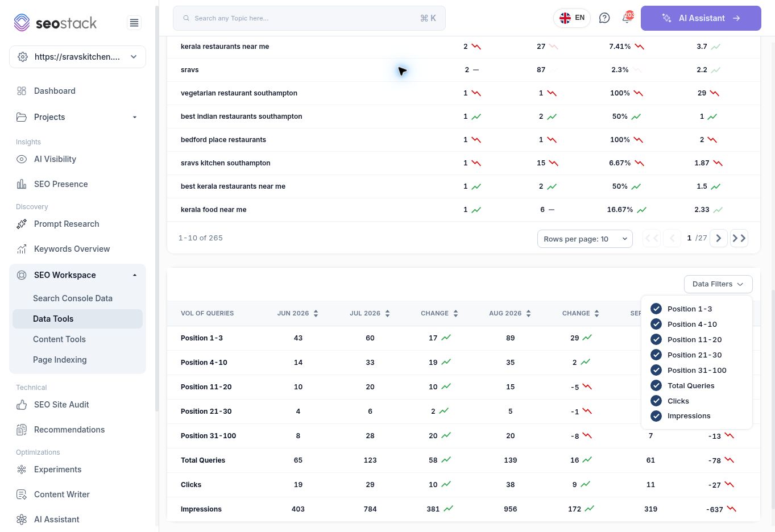
Task: Sort by AUG 2026 column arrows
Action: (x=528, y=313)
